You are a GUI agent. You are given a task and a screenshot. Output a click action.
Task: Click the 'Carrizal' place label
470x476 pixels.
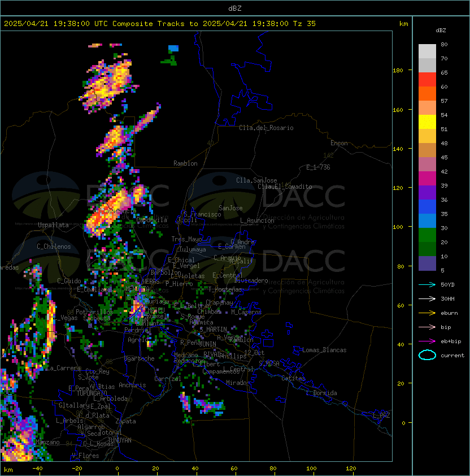click(168, 379)
